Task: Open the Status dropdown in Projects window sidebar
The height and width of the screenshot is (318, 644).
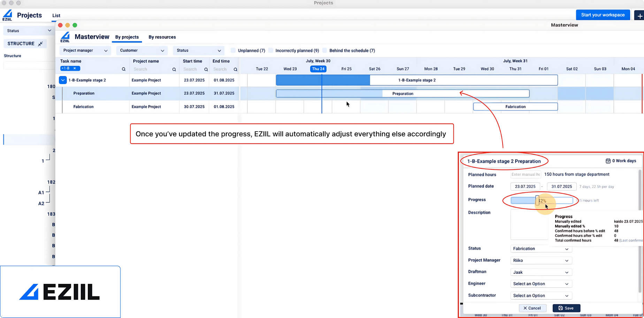Action: click(x=29, y=31)
